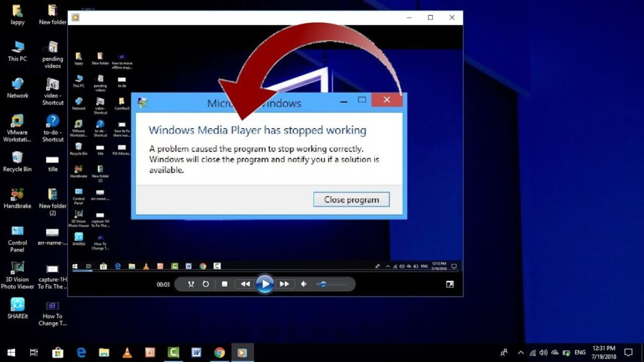Click the 00:03 elapsed time readout
The image size is (644, 362).
163,285
